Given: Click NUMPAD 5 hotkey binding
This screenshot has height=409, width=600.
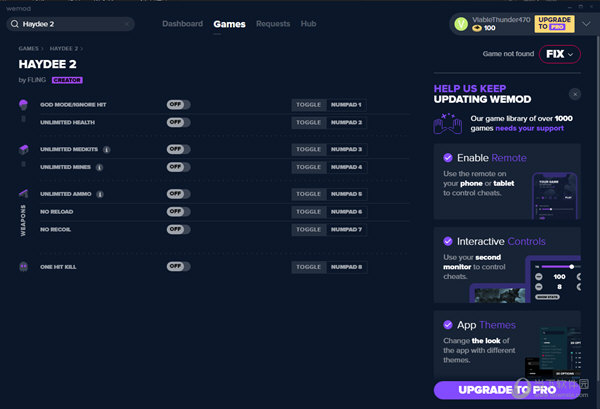Looking at the screenshot, I should coord(346,194).
